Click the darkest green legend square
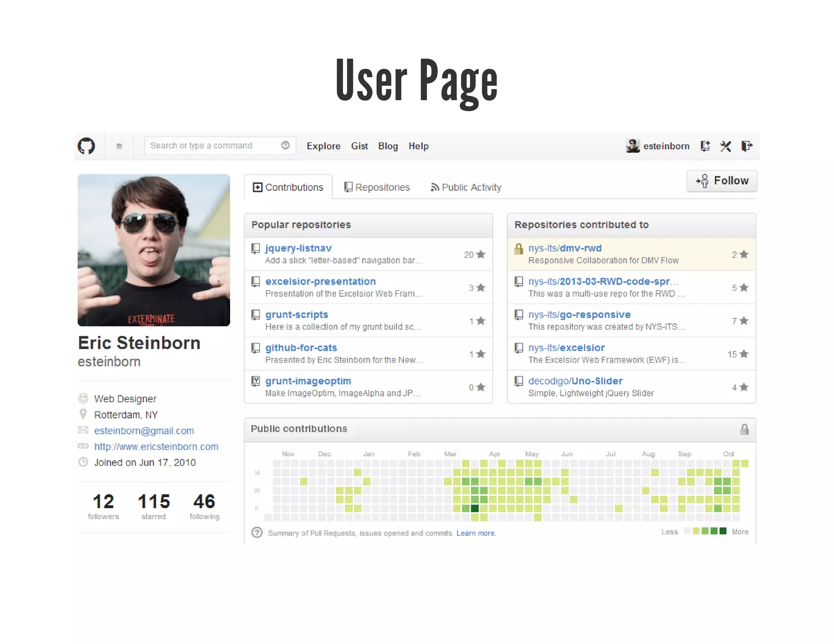The height and width of the screenshot is (644, 834). (x=723, y=531)
